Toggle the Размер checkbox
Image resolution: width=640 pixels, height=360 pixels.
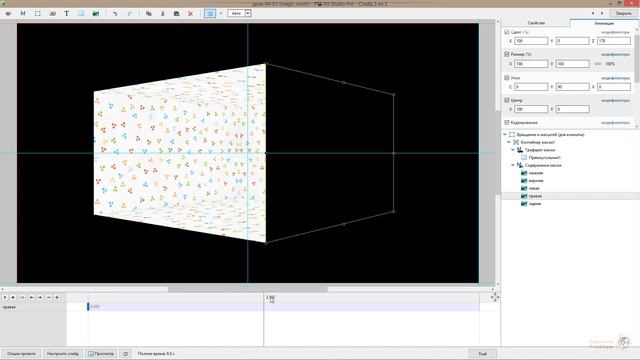pos(507,54)
